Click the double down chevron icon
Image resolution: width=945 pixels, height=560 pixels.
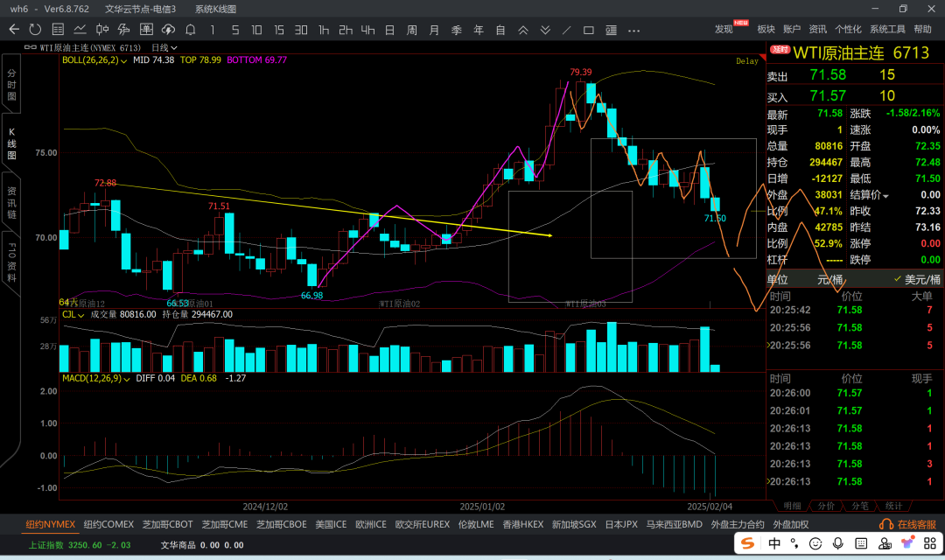(x=545, y=30)
